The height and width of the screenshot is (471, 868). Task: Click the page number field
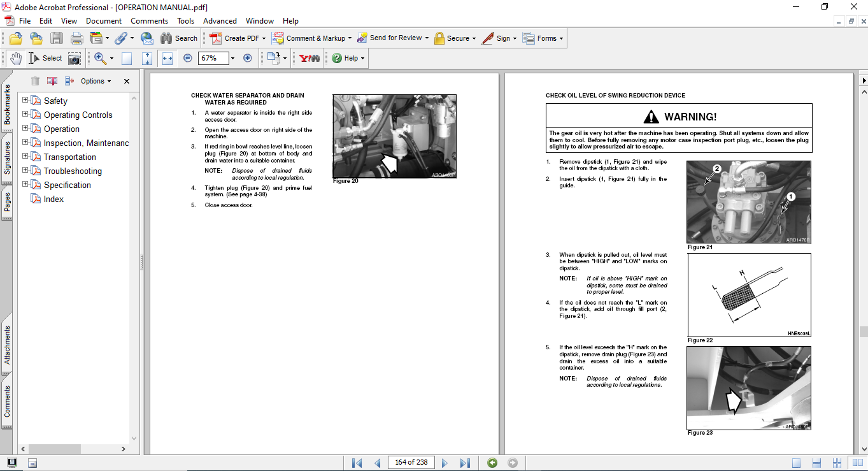(x=411, y=462)
